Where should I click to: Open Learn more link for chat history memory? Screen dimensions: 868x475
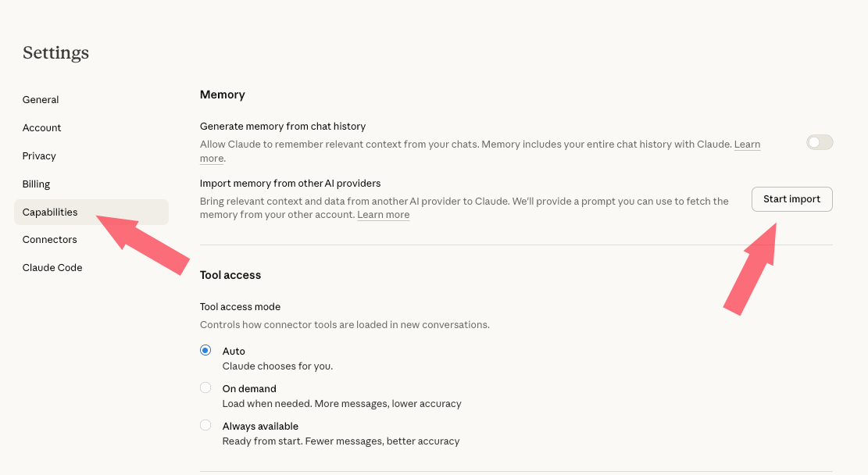[747, 145]
